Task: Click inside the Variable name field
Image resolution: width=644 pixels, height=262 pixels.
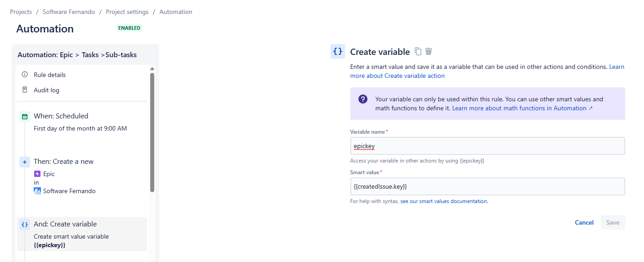Action: pos(487,145)
